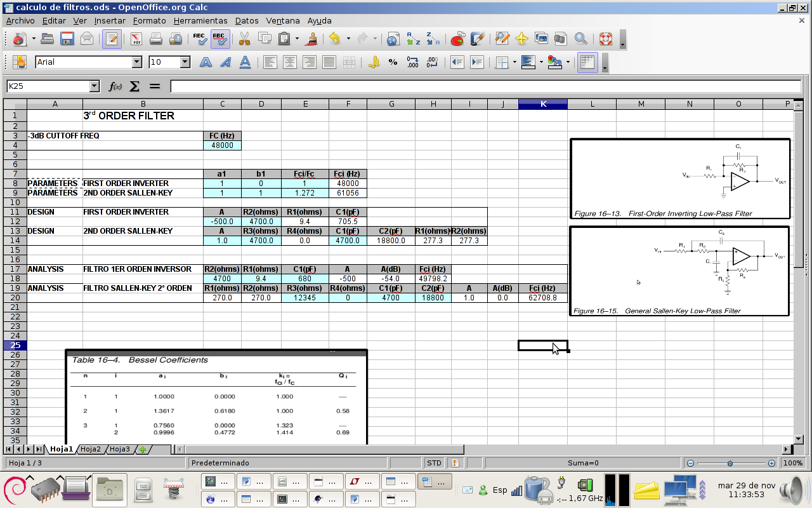
Task: Toggle AutoSpellcheck
Action: tap(220, 39)
